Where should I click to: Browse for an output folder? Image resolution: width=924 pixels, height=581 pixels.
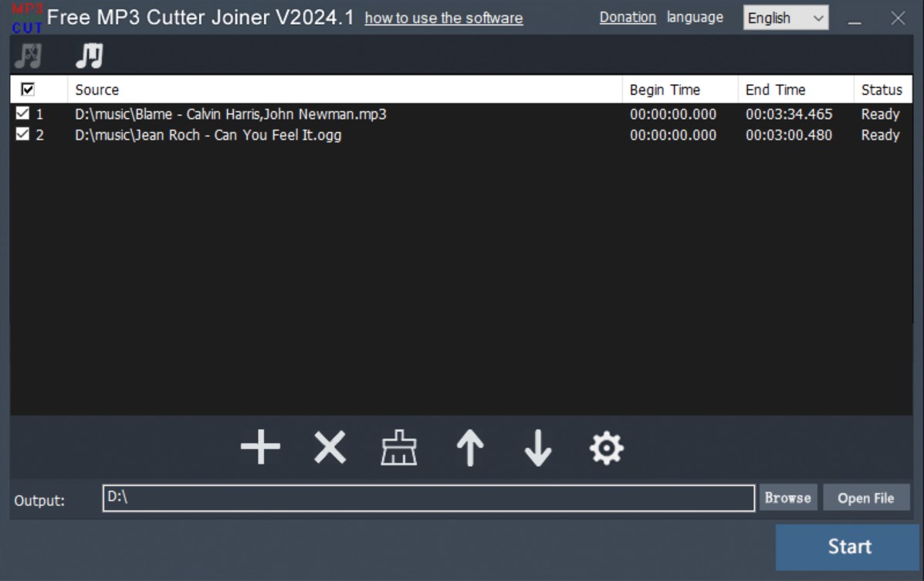click(x=787, y=497)
